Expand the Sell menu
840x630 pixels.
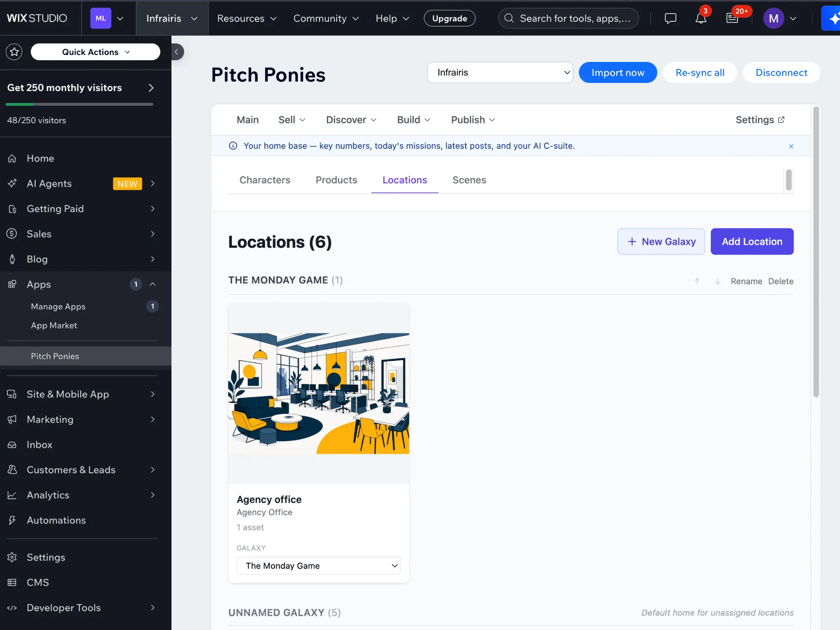292,120
